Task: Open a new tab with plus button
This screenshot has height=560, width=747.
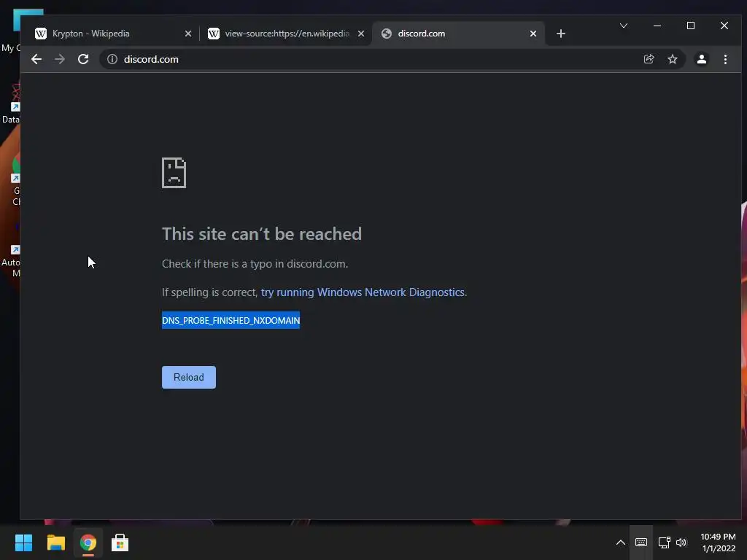Action: pyautogui.click(x=561, y=34)
